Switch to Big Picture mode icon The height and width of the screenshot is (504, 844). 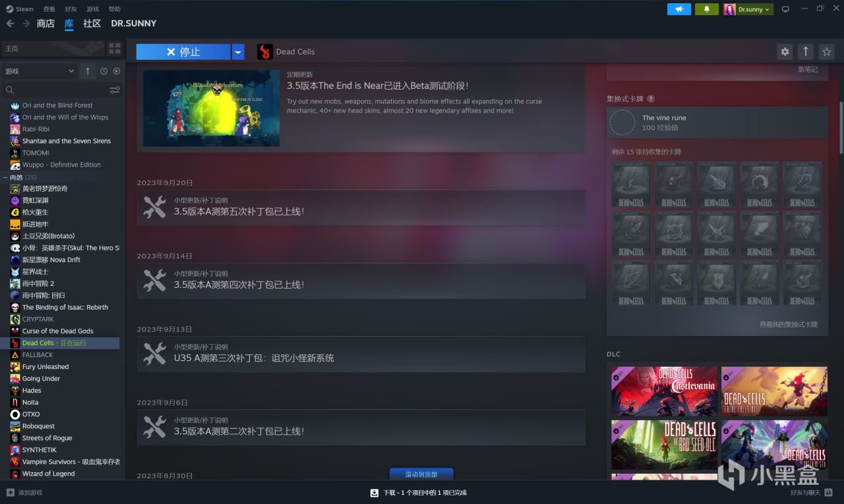click(x=785, y=9)
